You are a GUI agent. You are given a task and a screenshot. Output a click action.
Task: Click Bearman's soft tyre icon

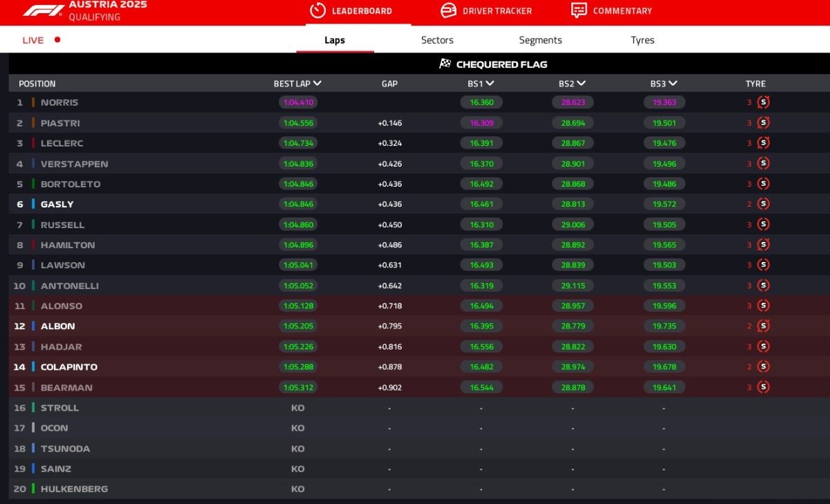click(x=763, y=387)
